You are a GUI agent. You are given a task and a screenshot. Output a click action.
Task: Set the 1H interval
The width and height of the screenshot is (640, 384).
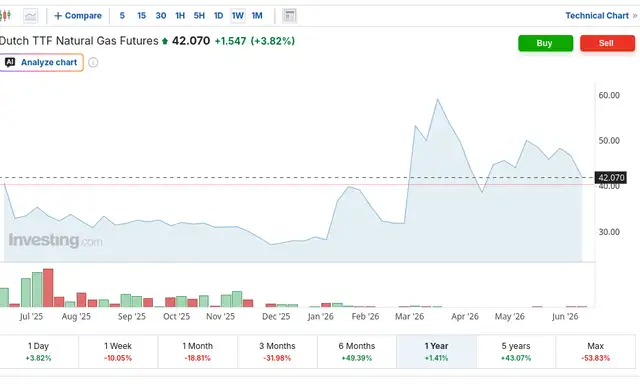click(x=180, y=16)
